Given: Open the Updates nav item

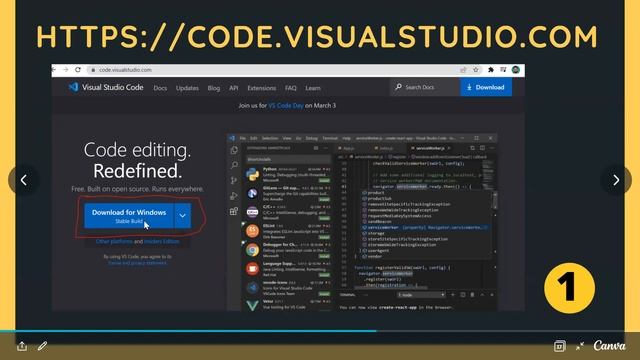Looking at the screenshot, I should [x=187, y=88].
